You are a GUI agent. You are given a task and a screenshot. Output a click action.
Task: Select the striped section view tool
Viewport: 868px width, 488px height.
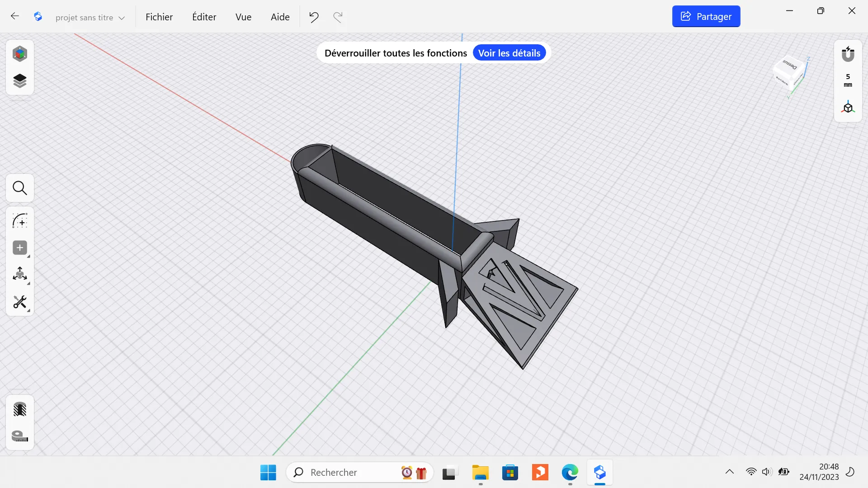[x=20, y=409]
